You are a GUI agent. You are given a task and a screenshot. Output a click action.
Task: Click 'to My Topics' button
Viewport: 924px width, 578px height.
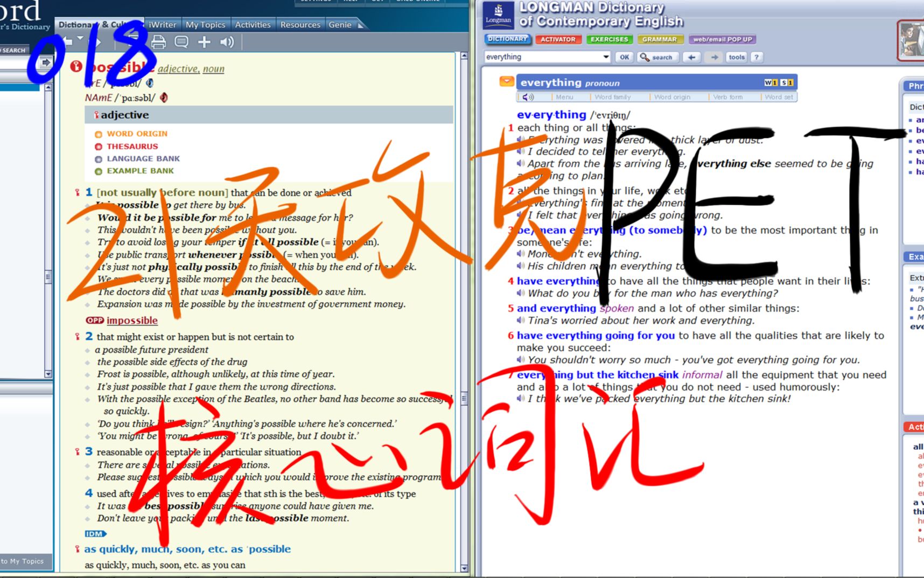[26, 561]
